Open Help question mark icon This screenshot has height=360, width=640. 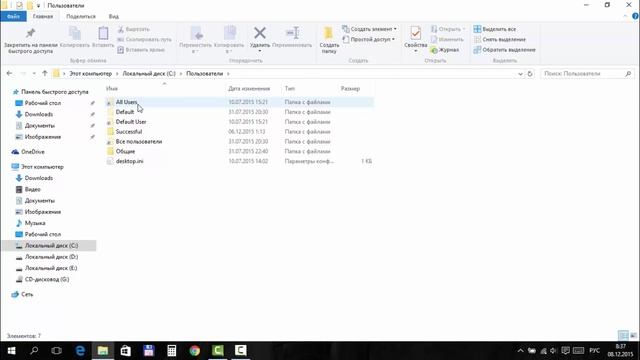coord(635,16)
